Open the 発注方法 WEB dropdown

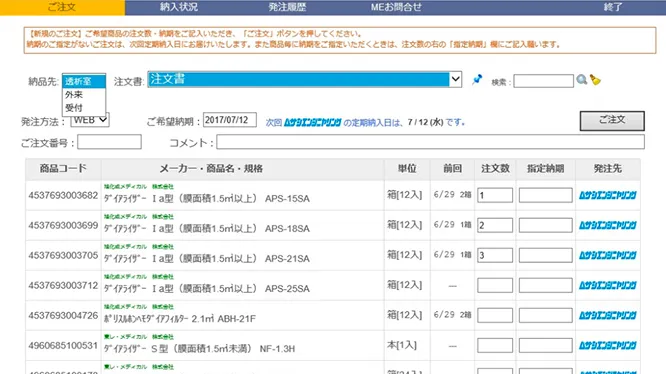[90, 120]
